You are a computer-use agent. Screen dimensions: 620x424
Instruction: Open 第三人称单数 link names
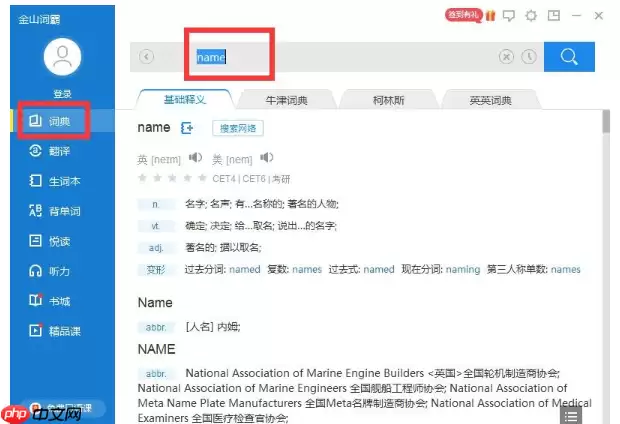(x=565, y=269)
